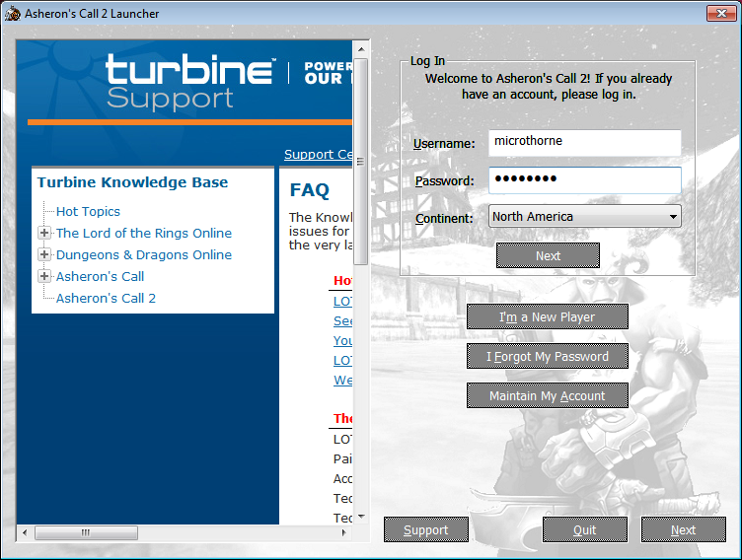Click the Turbine Support logo
The image size is (742, 560).
(x=190, y=82)
